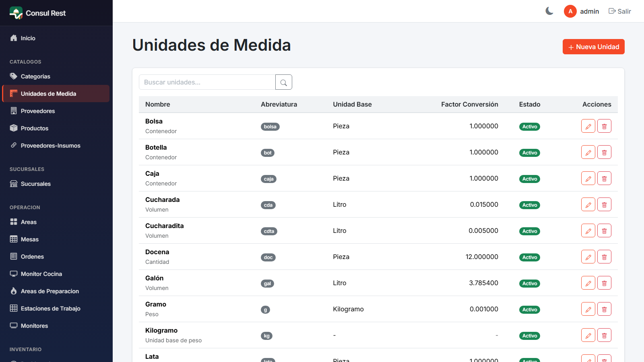Viewport: 644px width, 362px height.
Task: Click the Cucharadita unit name
Action: coord(164,226)
